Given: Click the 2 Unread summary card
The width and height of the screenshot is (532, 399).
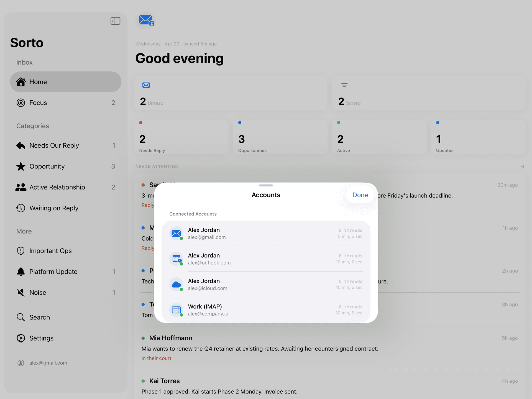Looking at the screenshot, I should pos(231,93).
